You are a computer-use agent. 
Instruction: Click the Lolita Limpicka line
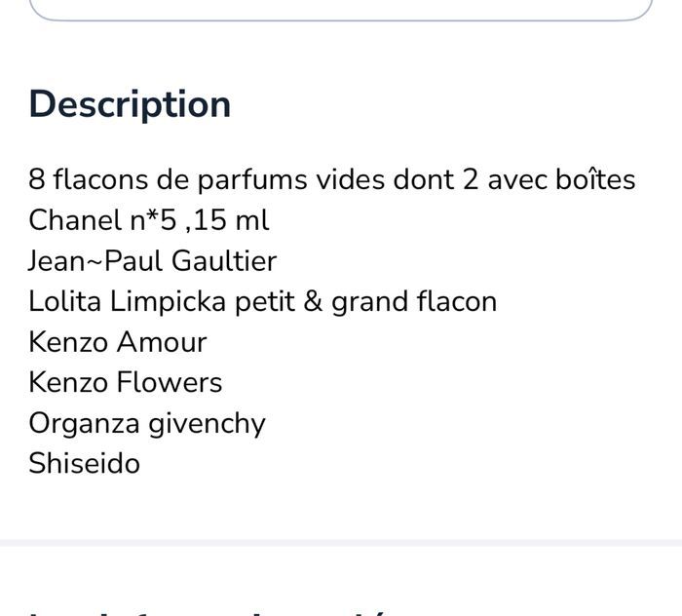(263, 301)
